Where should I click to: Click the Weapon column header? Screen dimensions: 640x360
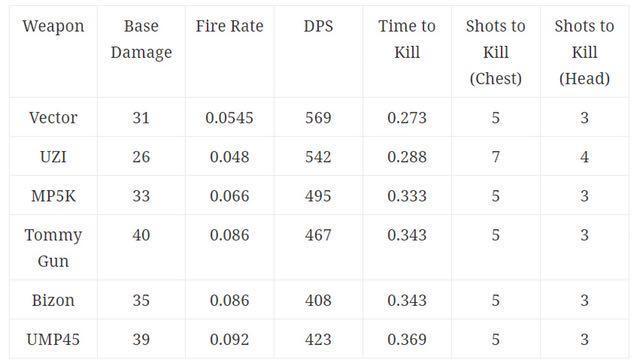53,27
